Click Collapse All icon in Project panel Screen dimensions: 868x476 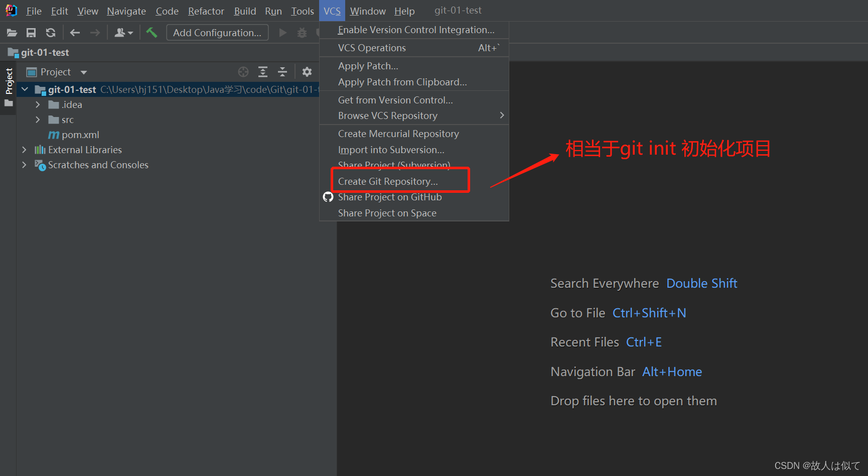[x=282, y=72]
